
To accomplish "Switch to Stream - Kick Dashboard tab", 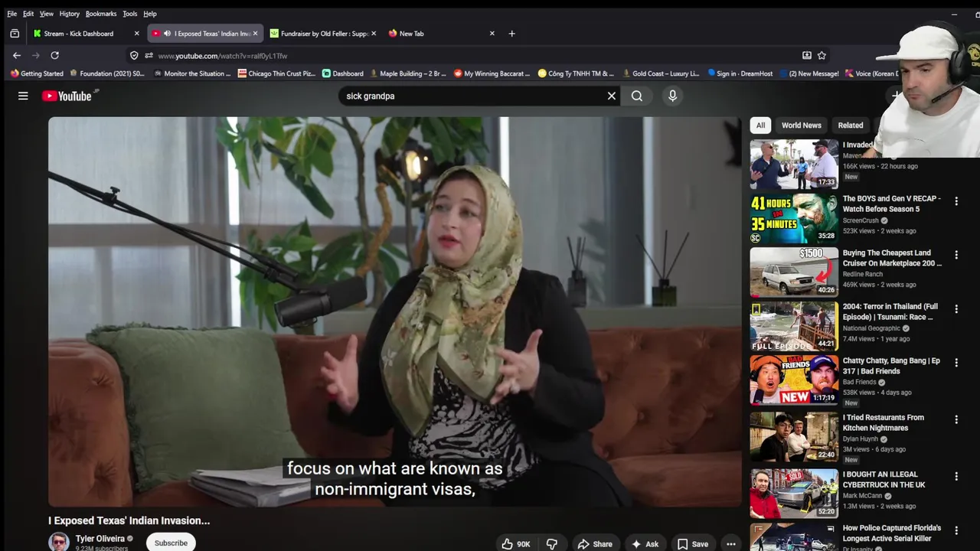I will pyautogui.click(x=86, y=34).
